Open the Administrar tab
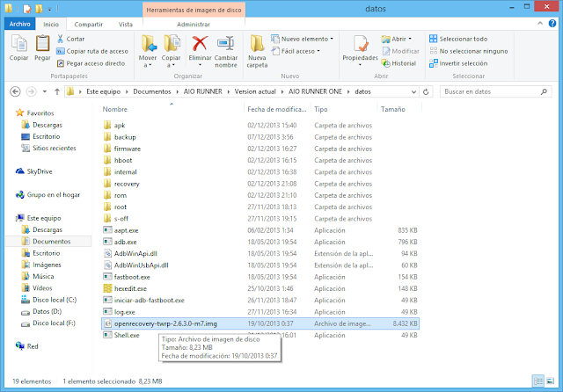This screenshot has width=563, height=392. [x=194, y=24]
